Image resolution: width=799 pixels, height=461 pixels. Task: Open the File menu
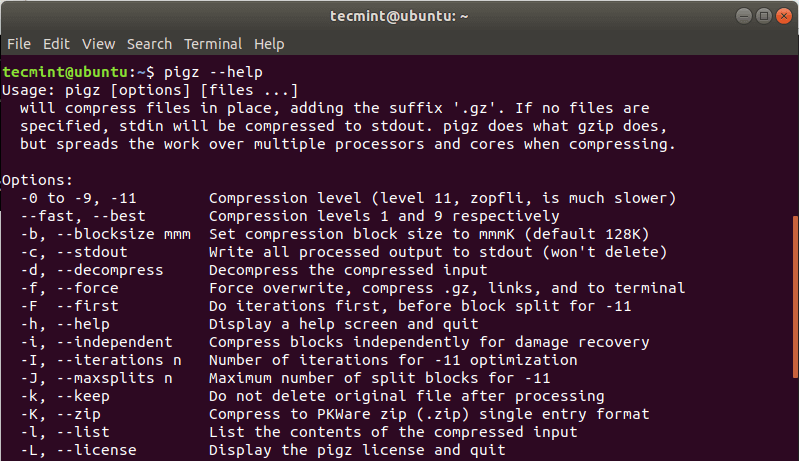(x=19, y=44)
